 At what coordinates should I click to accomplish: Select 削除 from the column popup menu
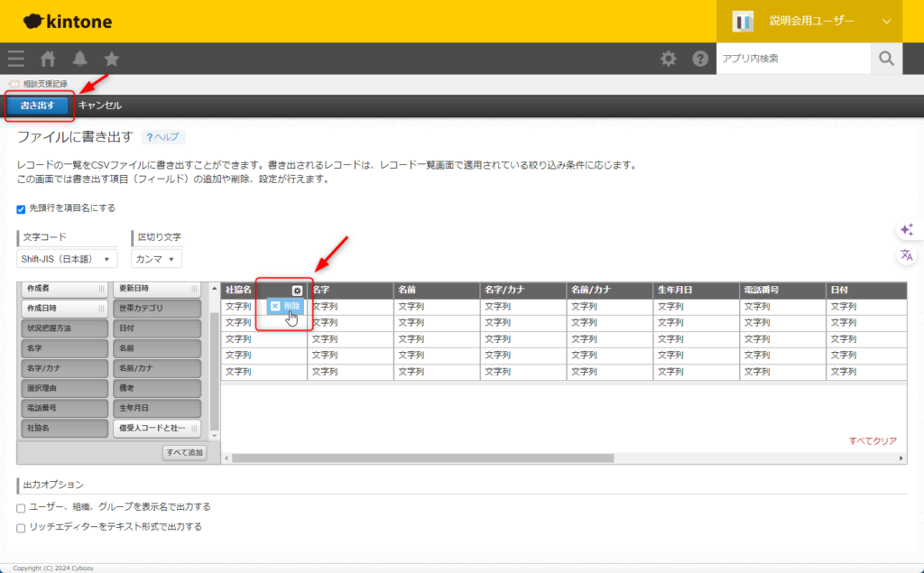click(x=285, y=306)
